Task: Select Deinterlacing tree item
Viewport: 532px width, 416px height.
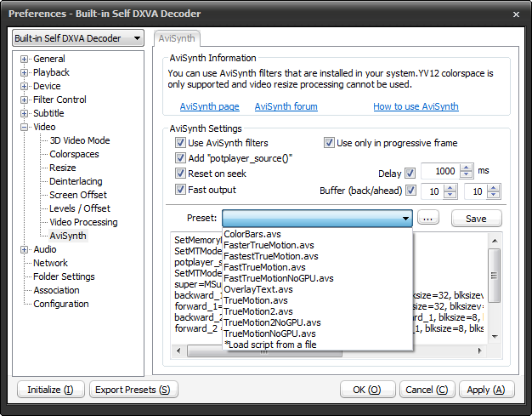Action: pos(76,181)
